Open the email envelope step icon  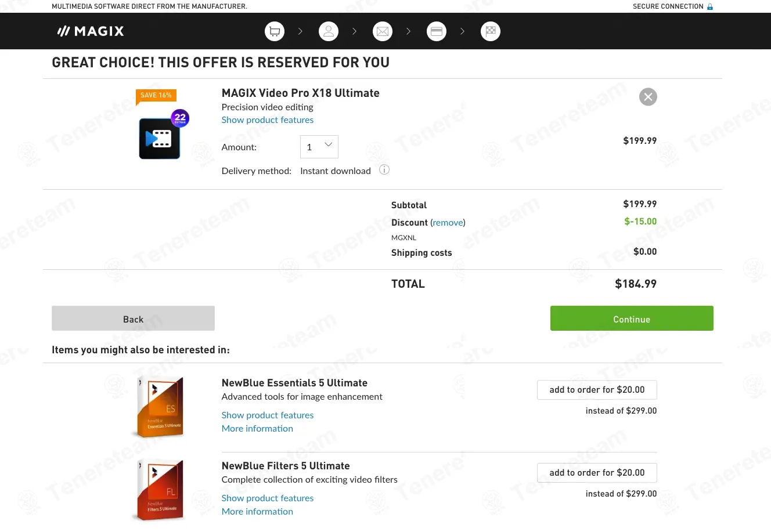tap(383, 31)
